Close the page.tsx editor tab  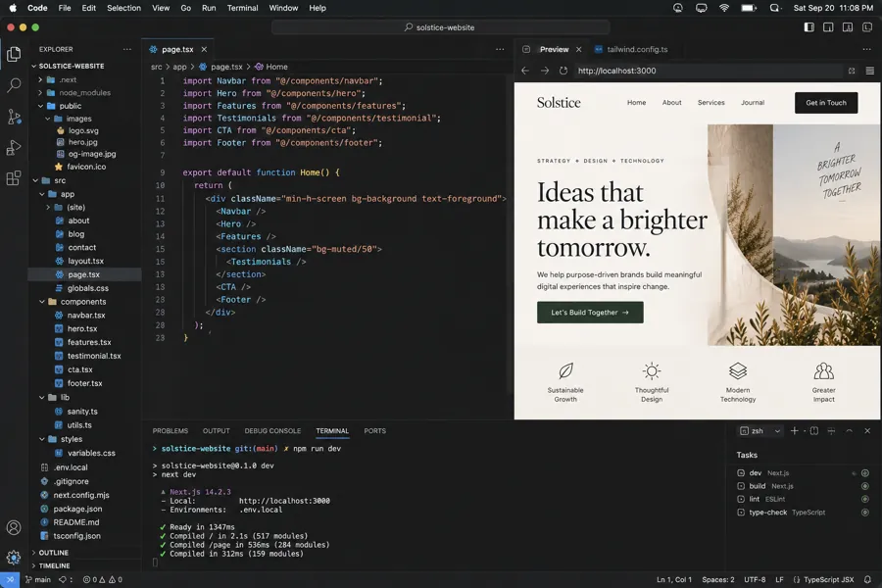point(204,50)
